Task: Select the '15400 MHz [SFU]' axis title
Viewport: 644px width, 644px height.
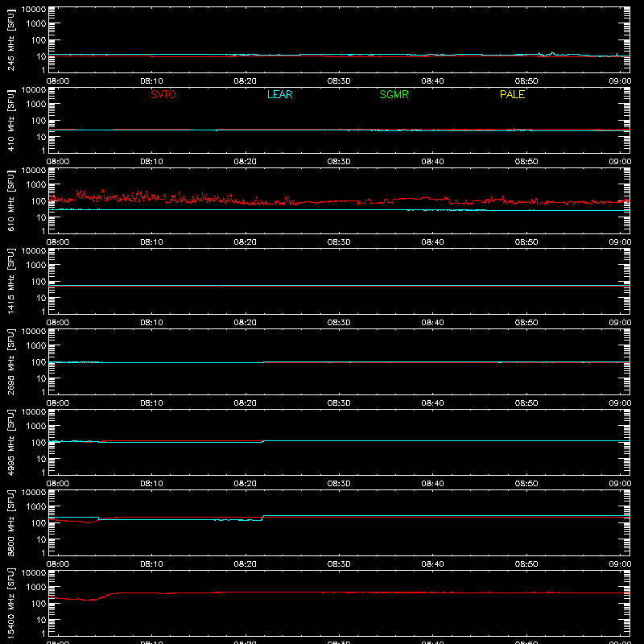Action: 10,603
